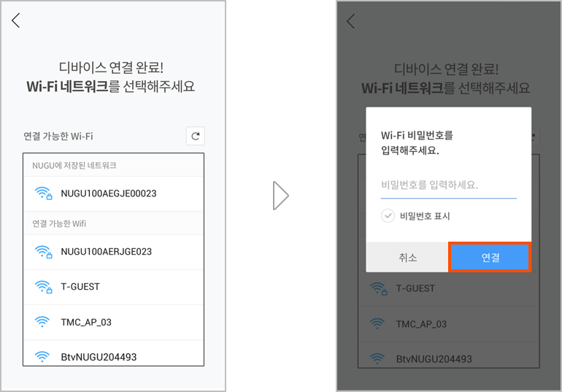This screenshot has width=562, height=392.
Task: Select T-GUEST network in left list
Action: click(x=113, y=287)
